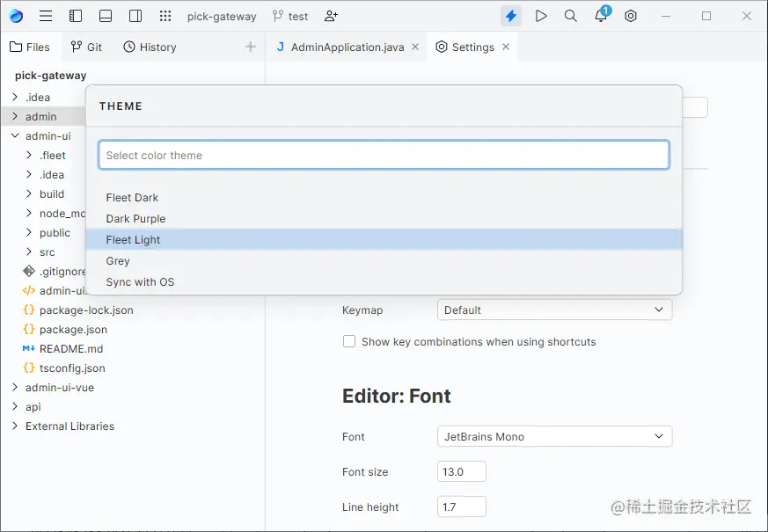Viewport: 768px width, 532px height.
Task: Open the hamburger main menu
Action: [x=46, y=16]
